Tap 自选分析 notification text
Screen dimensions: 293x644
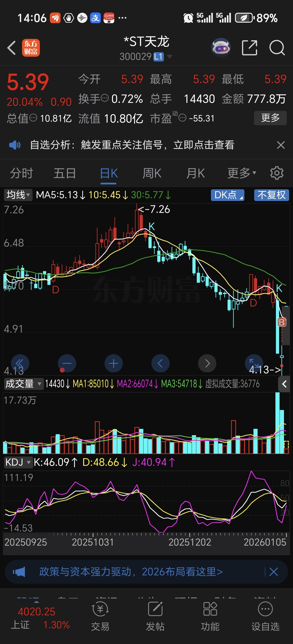[x=132, y=145]
